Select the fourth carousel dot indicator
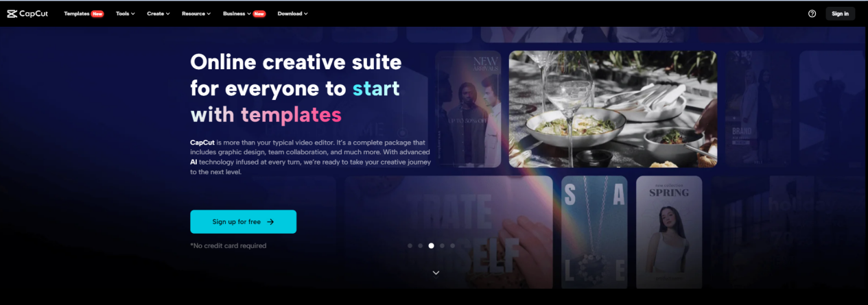Image resolution: width=868 pixels, height=305 pixels. (x=442, y=245)
